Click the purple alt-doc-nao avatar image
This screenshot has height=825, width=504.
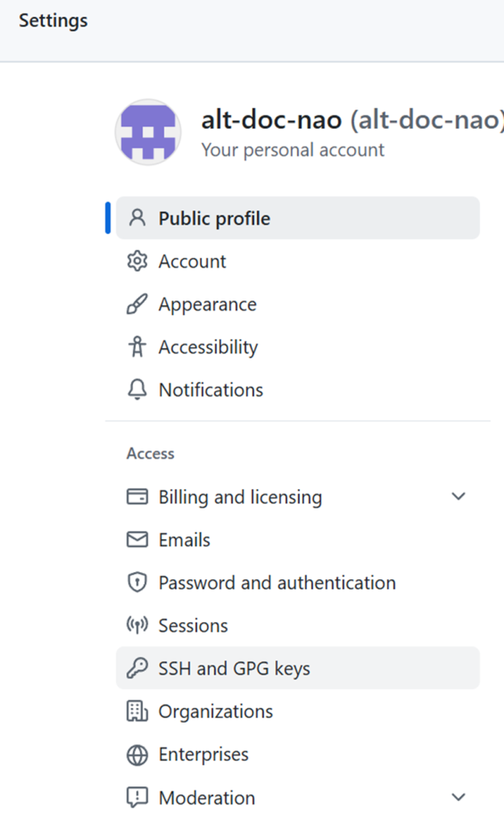(148, 132)
